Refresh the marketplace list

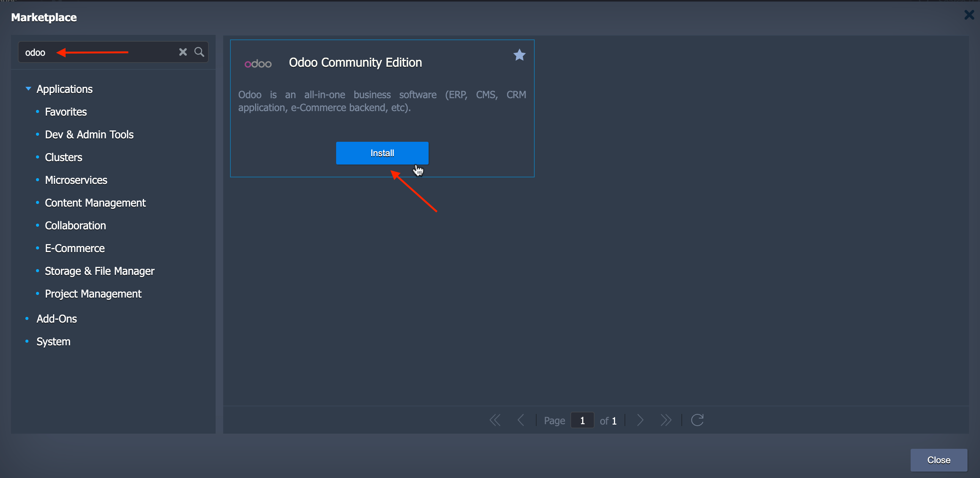(x=697, y=420)
